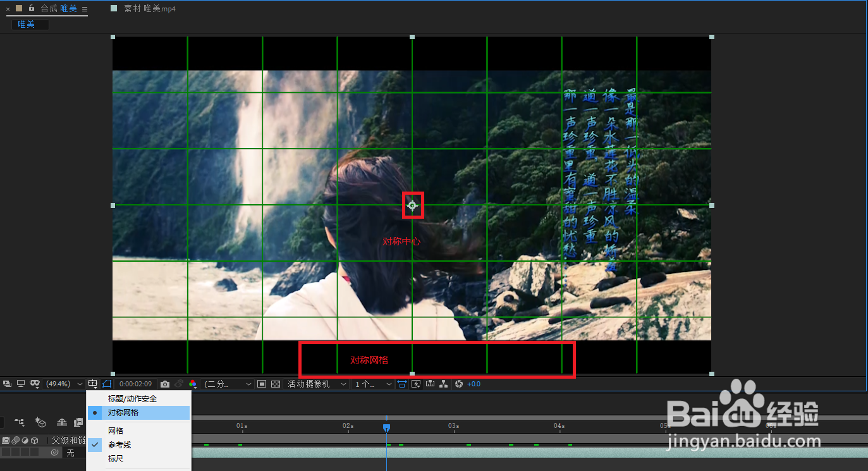868x471 pixels.
Task: Select 标尺 in the popup menu
Action: [138, 458]
